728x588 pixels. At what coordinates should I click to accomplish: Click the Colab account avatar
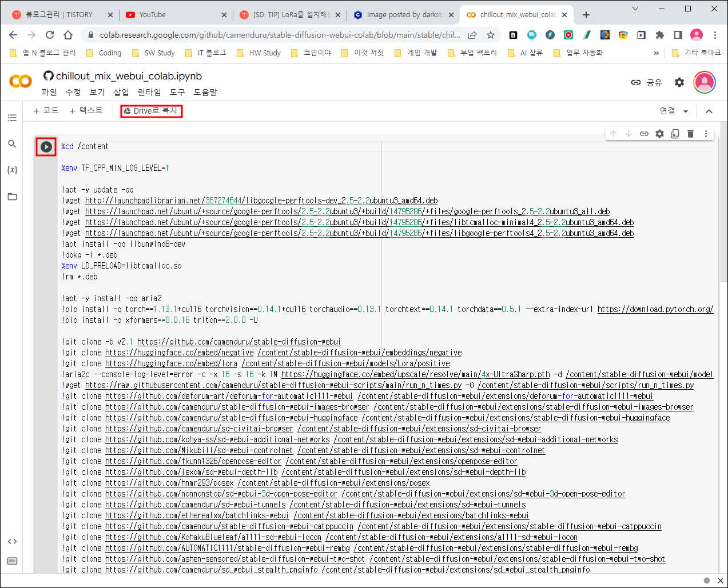click(705, 82)
